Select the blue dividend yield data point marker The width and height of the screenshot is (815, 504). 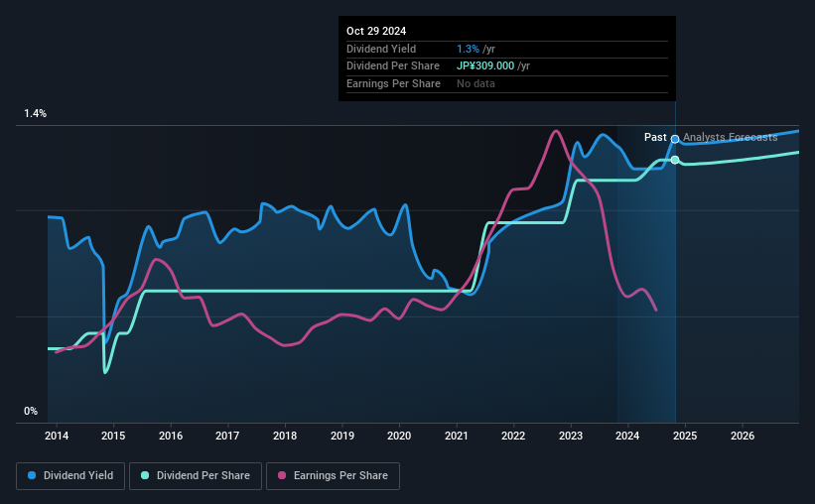pos(675,139)
